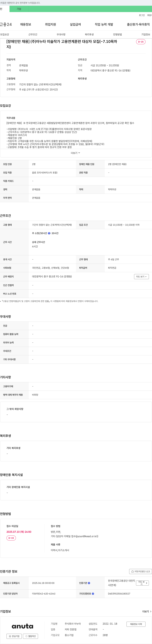Select the 국민연금, 고용보험, 산재보험, 건강보험 cell
Screen dimensions: 152x644
[50, 268]
